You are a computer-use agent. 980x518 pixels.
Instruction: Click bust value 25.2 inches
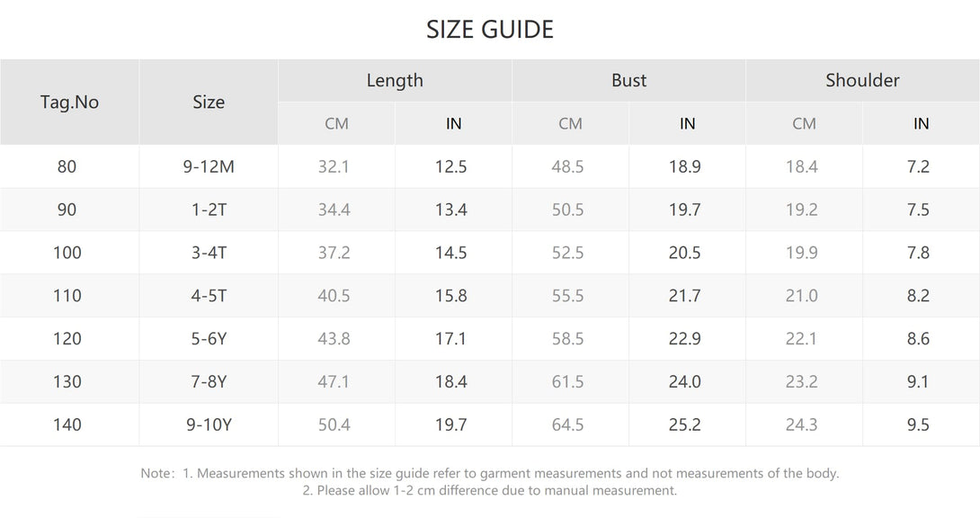[x=684, y=424]
